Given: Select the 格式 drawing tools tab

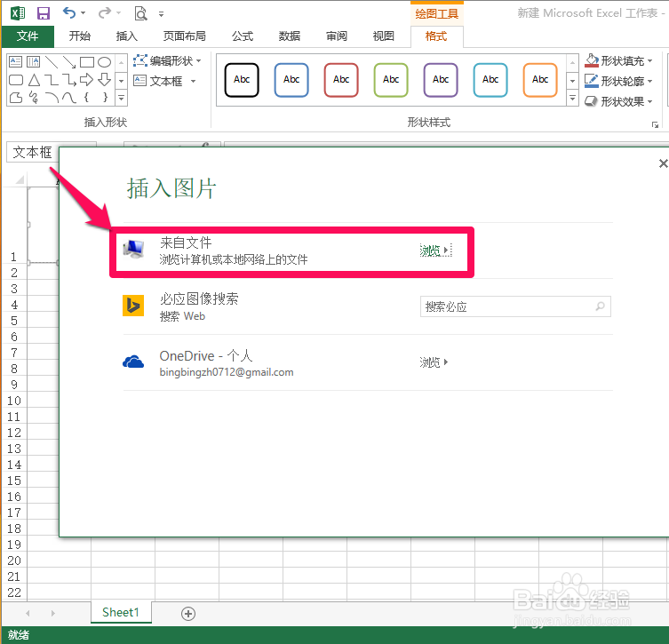Looking at the screenshot, I should click(436, 36).
